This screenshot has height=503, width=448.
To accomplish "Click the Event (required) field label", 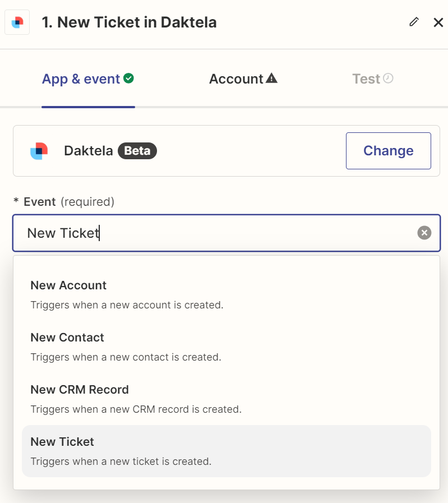I will pyautogui.click(x=64, y=202).
